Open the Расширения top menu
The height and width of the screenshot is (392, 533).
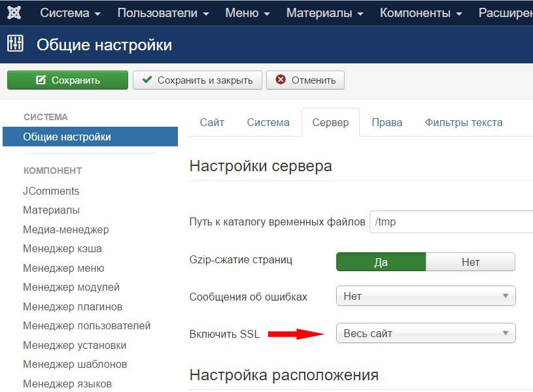click(506, 13)
